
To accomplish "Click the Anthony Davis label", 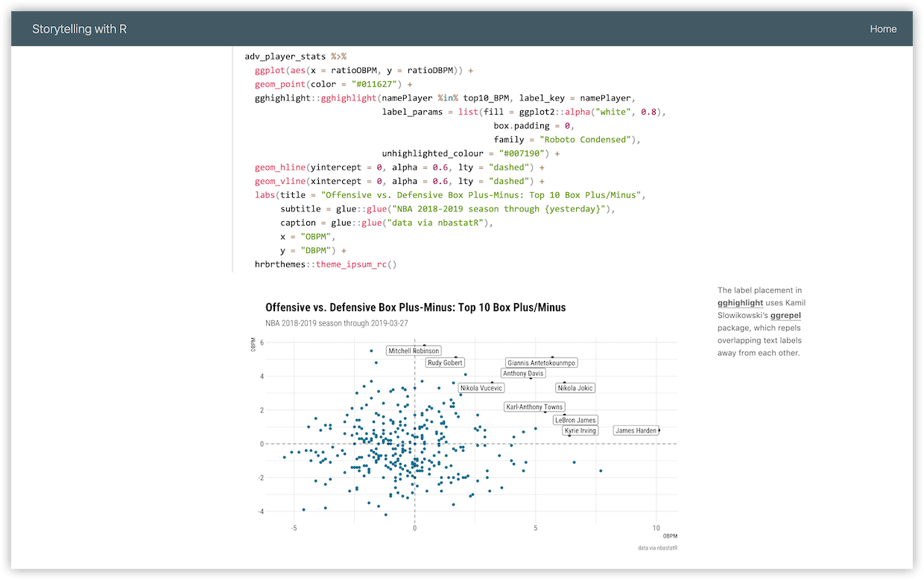I will pos(523,373).
